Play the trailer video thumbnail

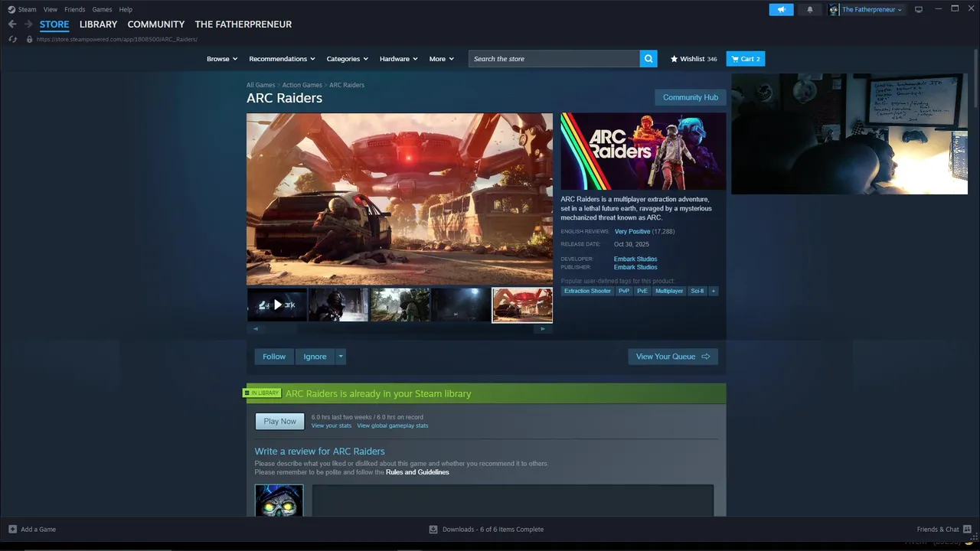277,305
